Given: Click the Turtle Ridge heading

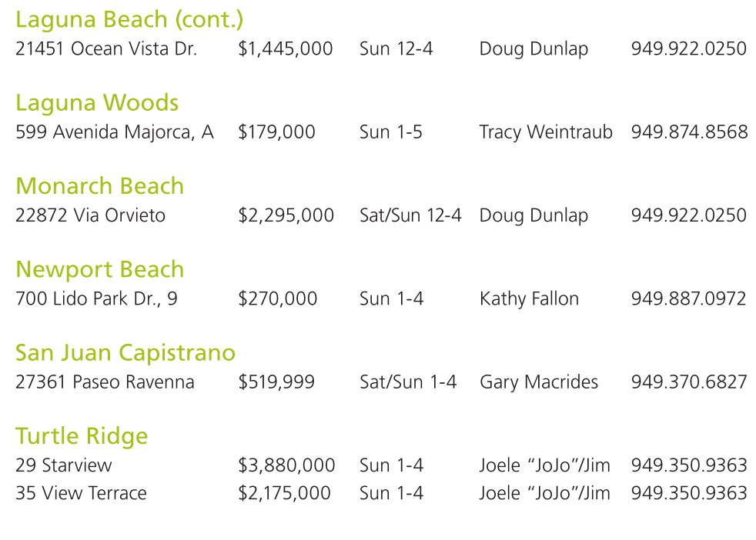Looking at the screenshot, I should tap(82, 436).
